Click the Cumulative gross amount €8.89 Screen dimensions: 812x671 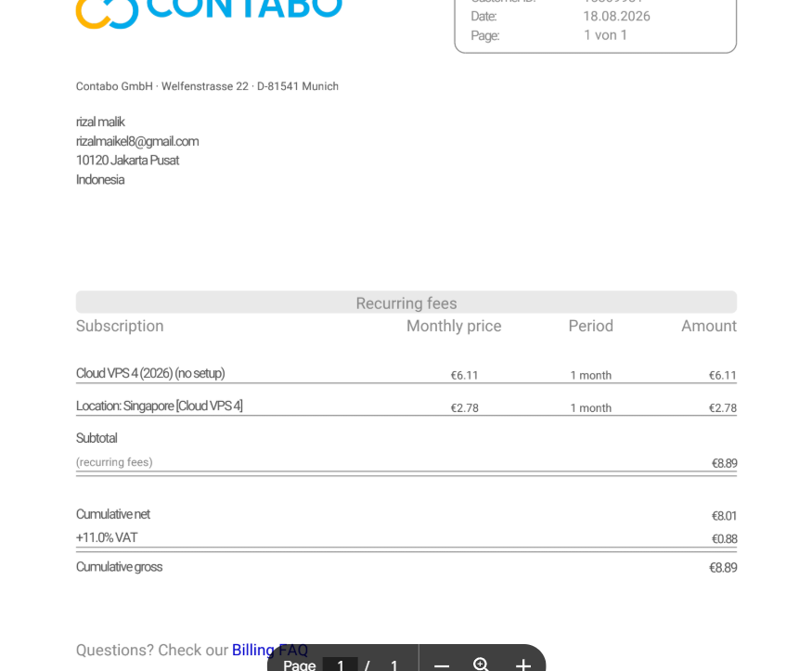tap(723, 568)
